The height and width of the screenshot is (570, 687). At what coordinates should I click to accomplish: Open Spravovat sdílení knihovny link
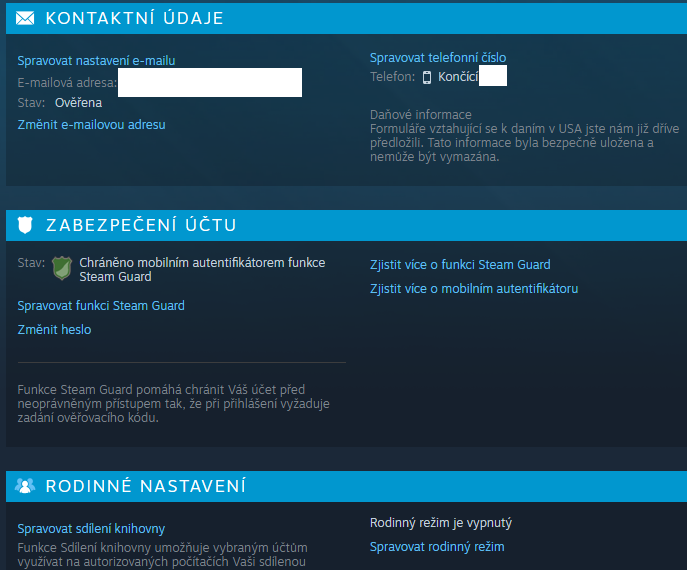click(91, 528)
